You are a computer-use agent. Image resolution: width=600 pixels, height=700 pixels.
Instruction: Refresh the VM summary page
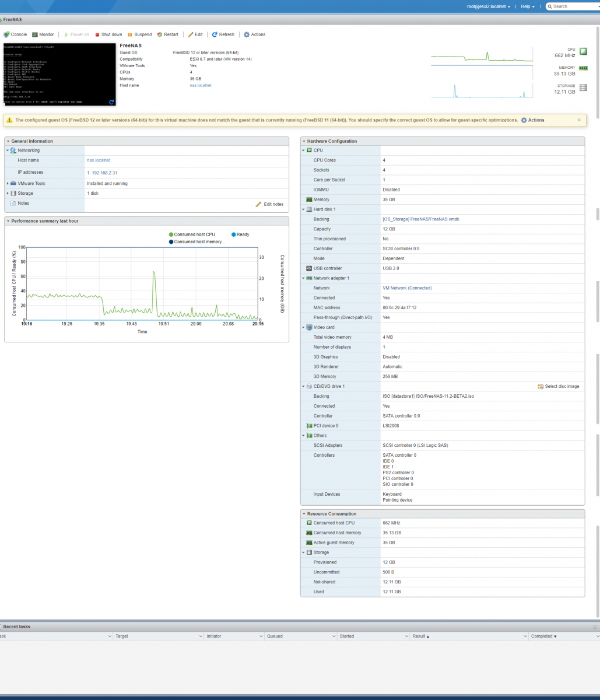point(223,34)
